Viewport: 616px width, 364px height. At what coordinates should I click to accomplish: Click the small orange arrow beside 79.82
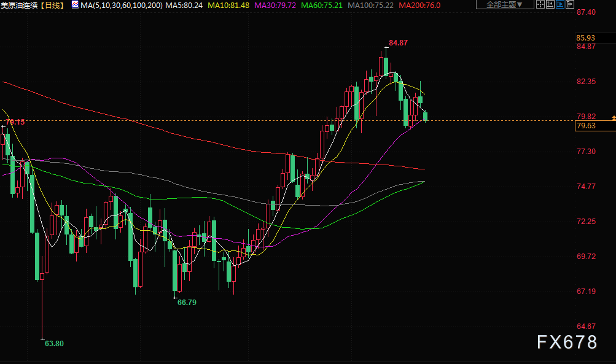click(614, 118)
